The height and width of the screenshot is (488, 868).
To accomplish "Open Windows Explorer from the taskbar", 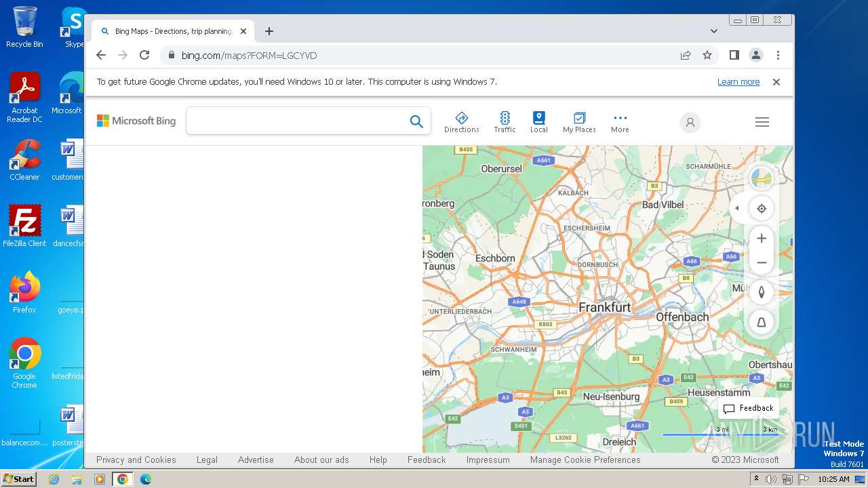I will pos(77,479).
